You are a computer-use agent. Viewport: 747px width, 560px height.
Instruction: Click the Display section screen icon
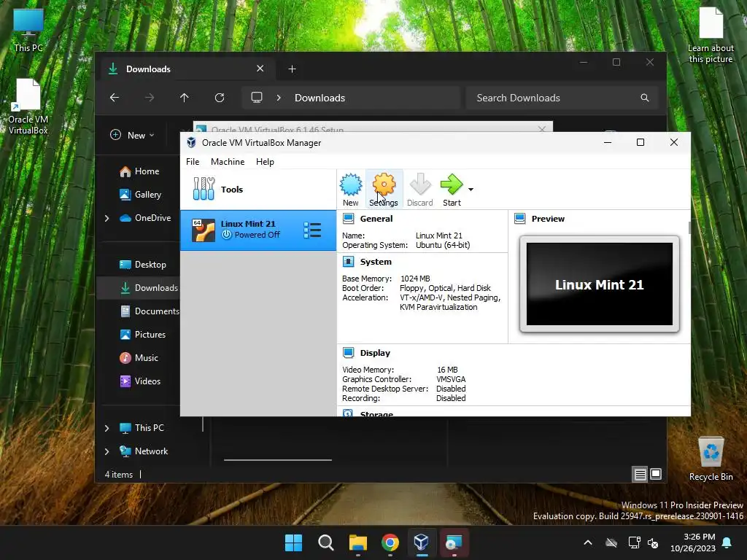click(349, 353)
